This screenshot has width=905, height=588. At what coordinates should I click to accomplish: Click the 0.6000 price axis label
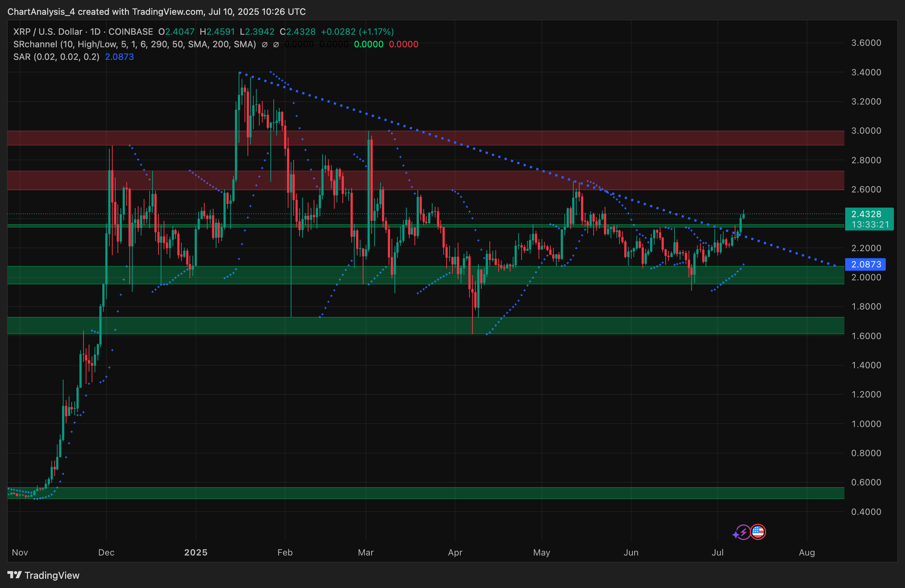(x=866, y=482)
